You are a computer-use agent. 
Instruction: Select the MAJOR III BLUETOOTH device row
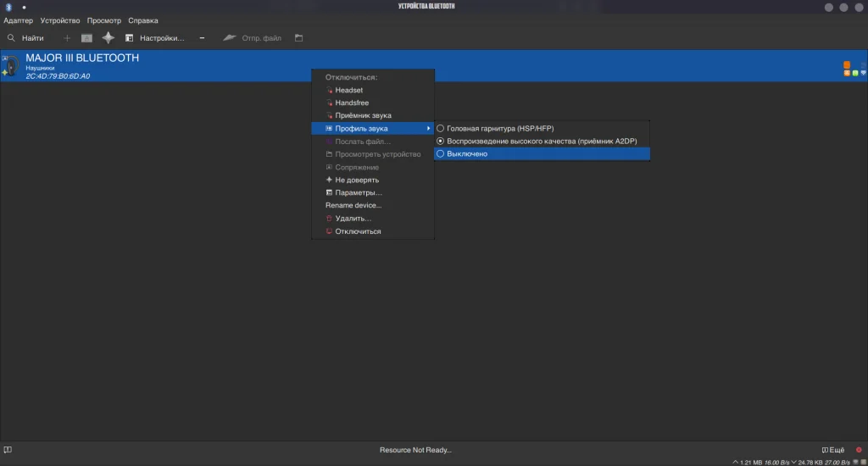point(434,66)
